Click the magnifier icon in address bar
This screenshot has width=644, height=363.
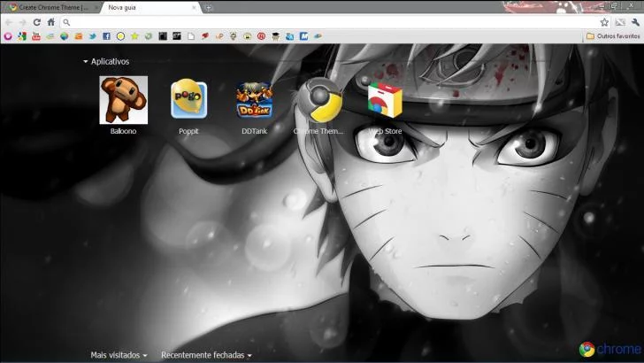coord(66,22)
